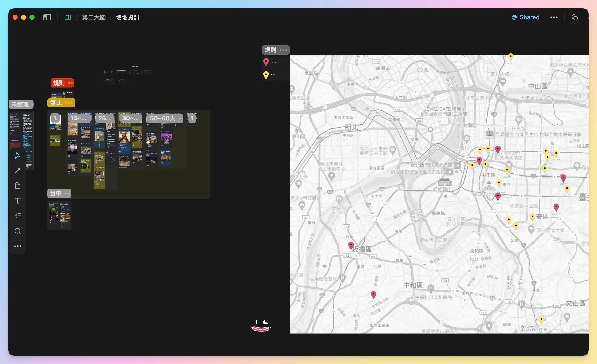Select the arrow pointer tool

click(x=17, y=155)
